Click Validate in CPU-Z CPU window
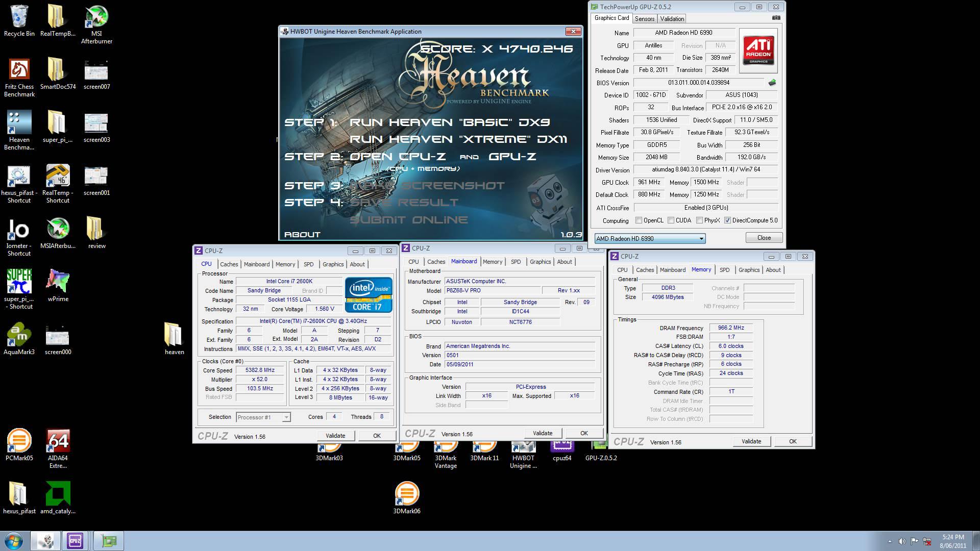 tap(335, 436)
